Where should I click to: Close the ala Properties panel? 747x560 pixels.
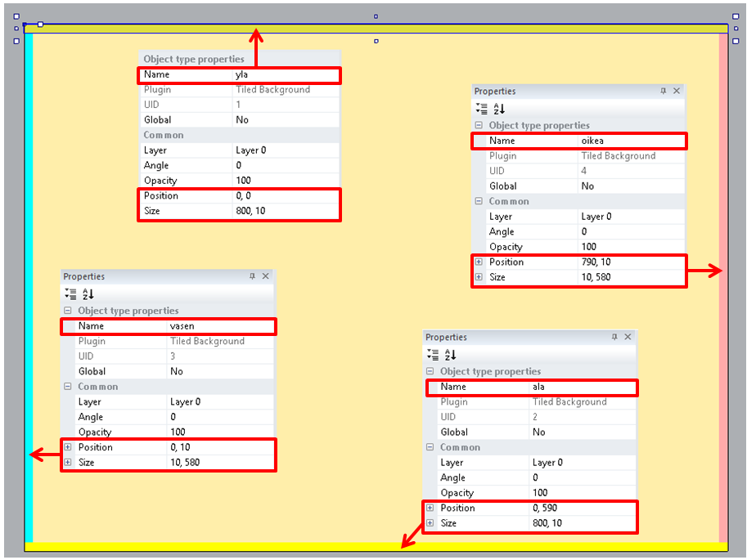[628, 338]
